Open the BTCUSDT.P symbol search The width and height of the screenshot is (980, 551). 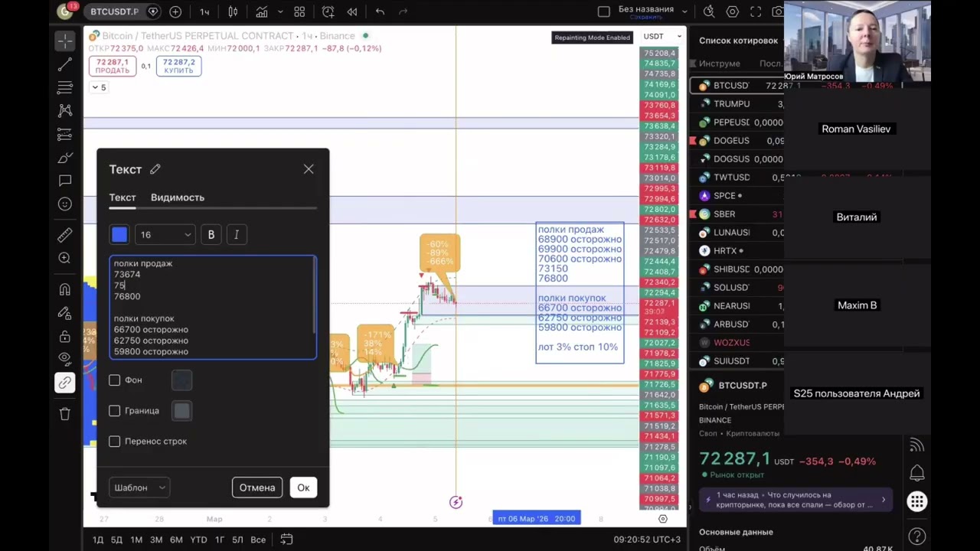[x=113, y=11]
